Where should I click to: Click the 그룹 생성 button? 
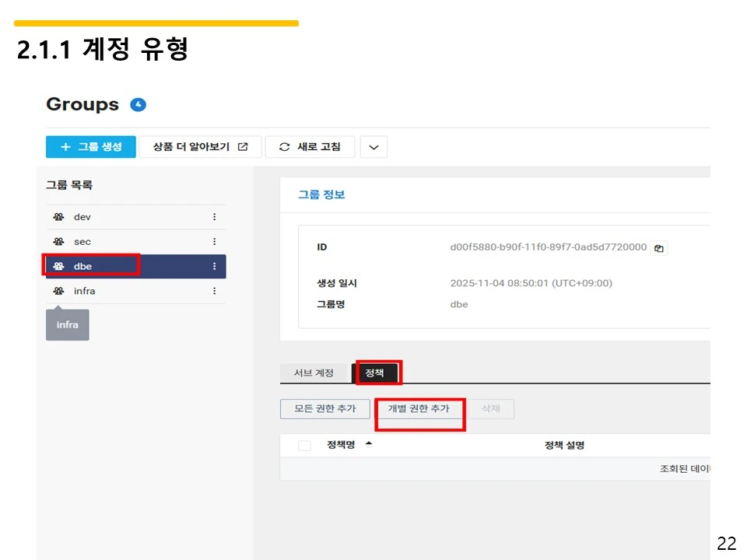point(91,146)
